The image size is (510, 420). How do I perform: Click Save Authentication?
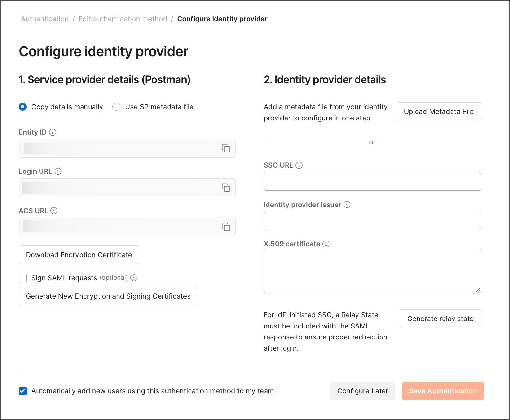click(443, 391)
